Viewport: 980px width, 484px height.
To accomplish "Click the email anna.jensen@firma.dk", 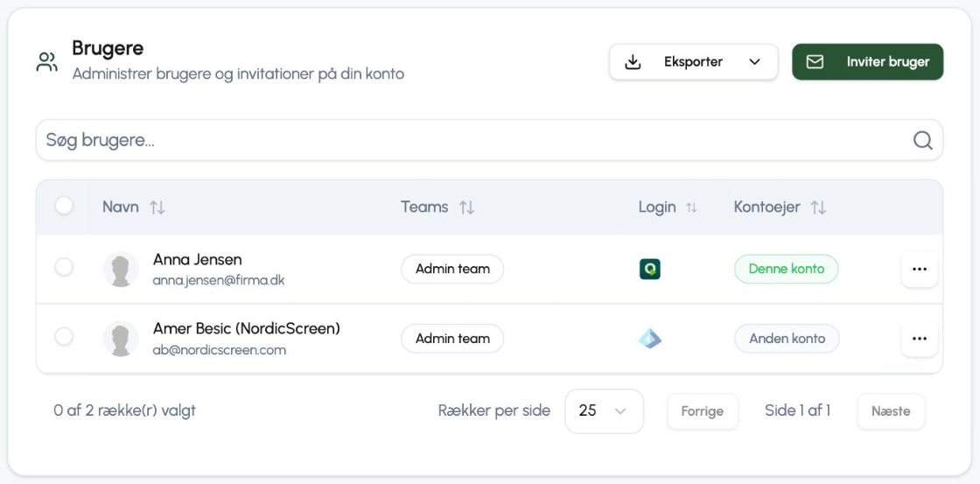I will click(x=219, y=280).
